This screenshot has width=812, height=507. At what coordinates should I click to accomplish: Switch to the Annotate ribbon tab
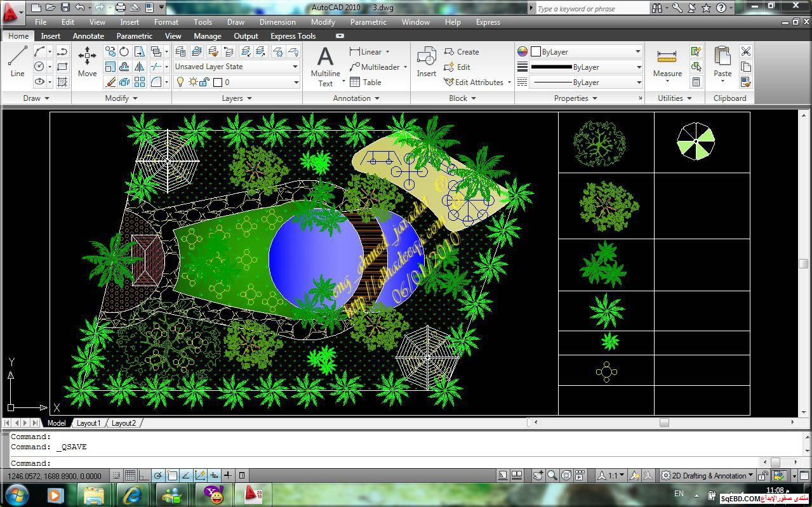click(x=88, y=36)
